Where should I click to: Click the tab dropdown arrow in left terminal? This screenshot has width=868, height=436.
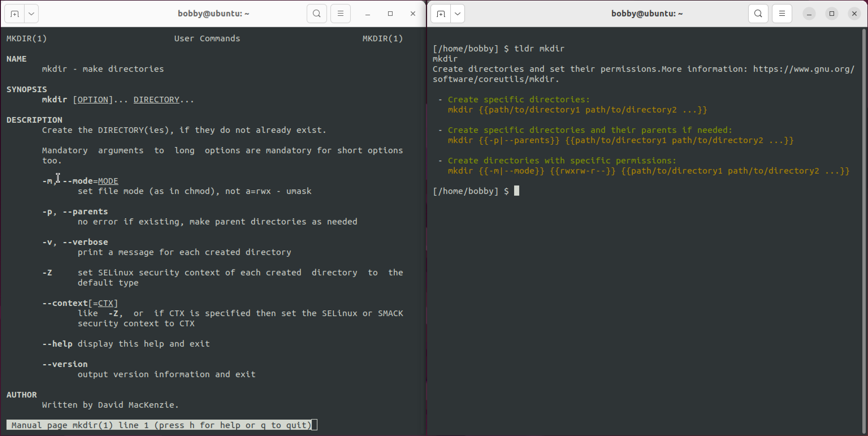31,13
